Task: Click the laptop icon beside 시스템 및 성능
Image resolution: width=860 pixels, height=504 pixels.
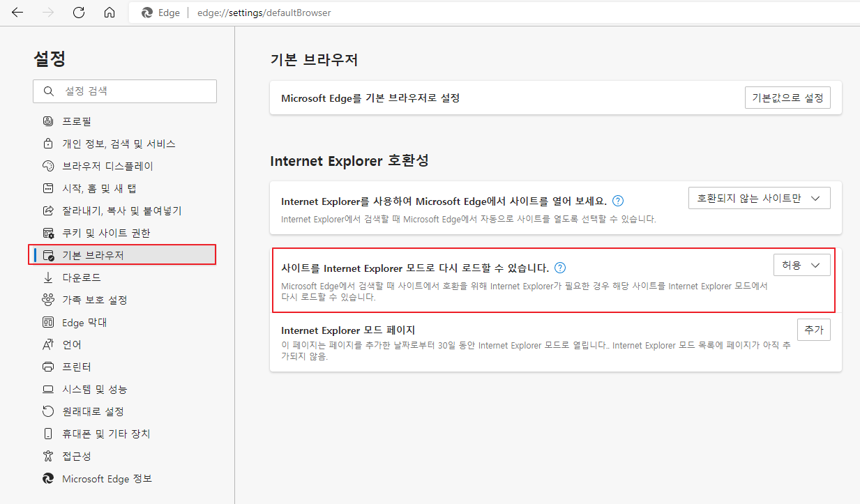Action: pyautogui.click(x=48, y=389)
